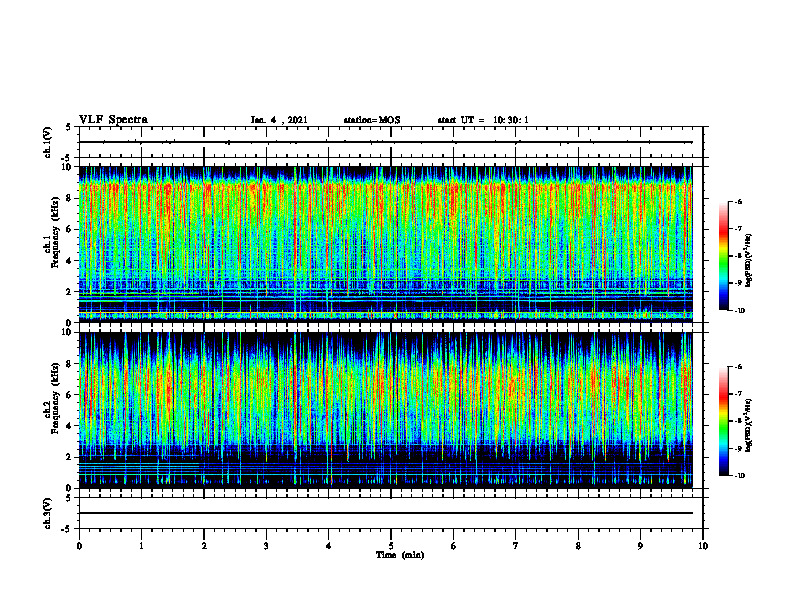Image resolution: width=792 pixels, height=612 pixels.
Task: Click the ch.1 colorbar's log(PSD) label
Action: (x=748, y=261)
